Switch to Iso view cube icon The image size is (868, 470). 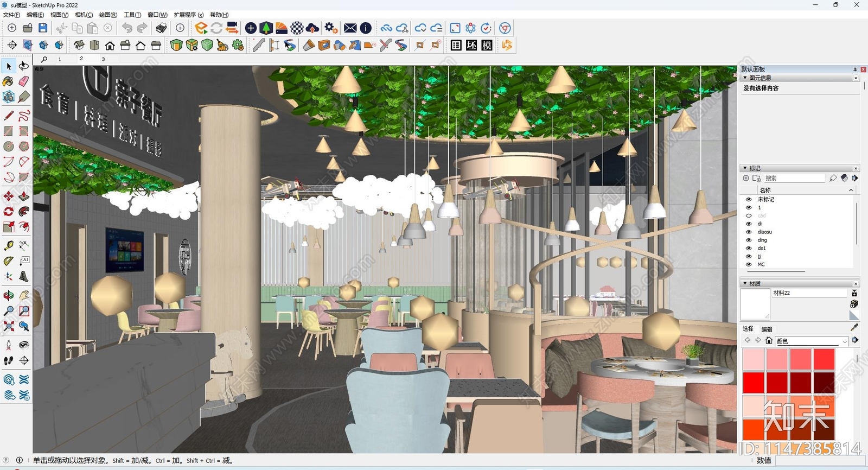[79, 45]
